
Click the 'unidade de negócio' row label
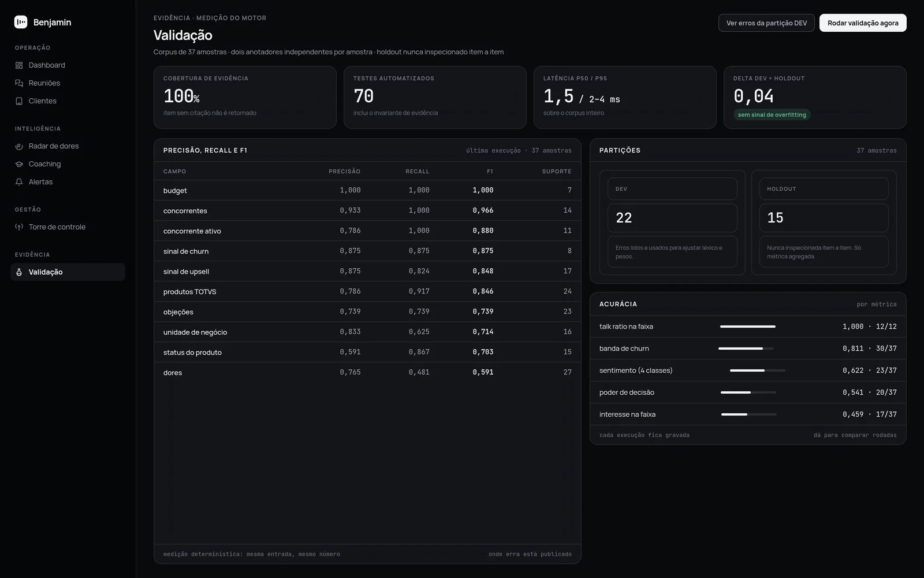click(195, 332)
